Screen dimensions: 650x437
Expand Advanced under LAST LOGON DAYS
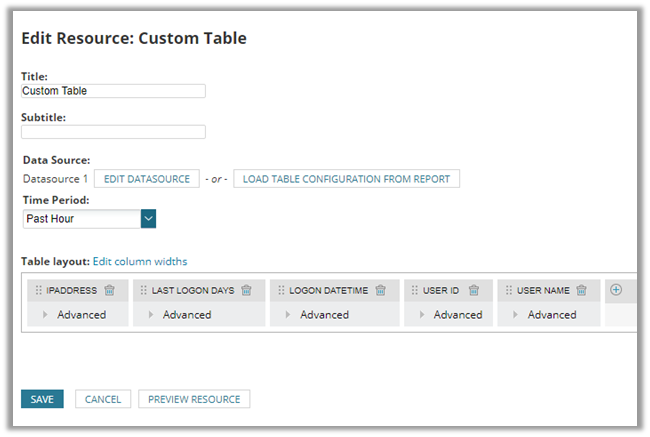click(x=186, y=314)
